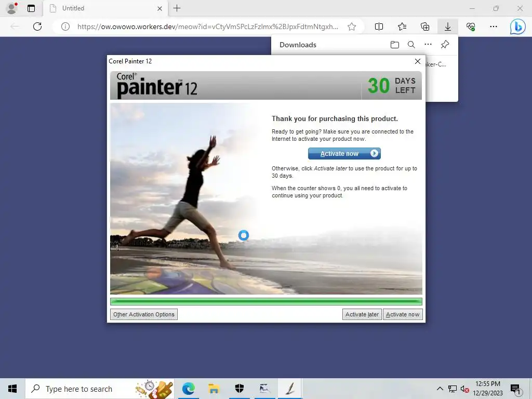Open Other Activation Options
This screenshot has height=399, width=532.
click(144, 314)
